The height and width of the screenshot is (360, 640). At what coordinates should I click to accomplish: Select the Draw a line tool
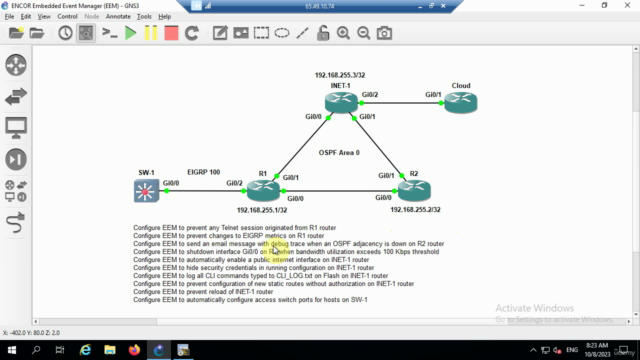pos(302,33)
